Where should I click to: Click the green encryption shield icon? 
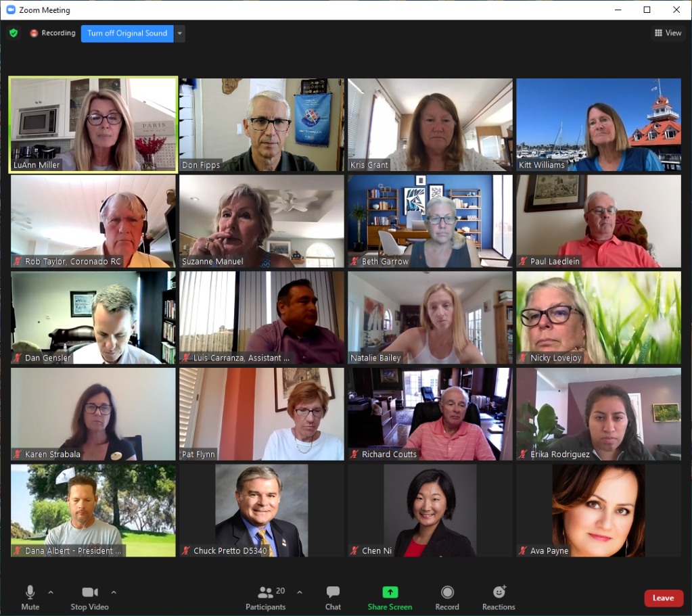tap(14, 33)
